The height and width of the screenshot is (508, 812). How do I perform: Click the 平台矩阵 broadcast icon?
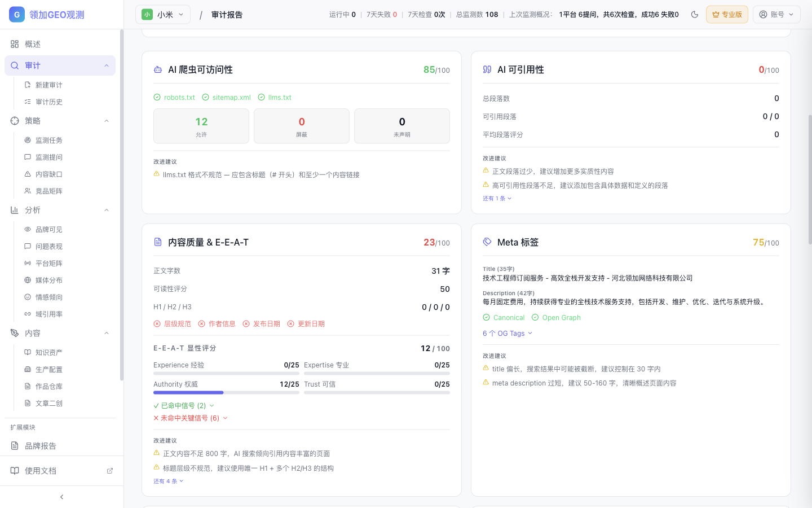(28, 263)
